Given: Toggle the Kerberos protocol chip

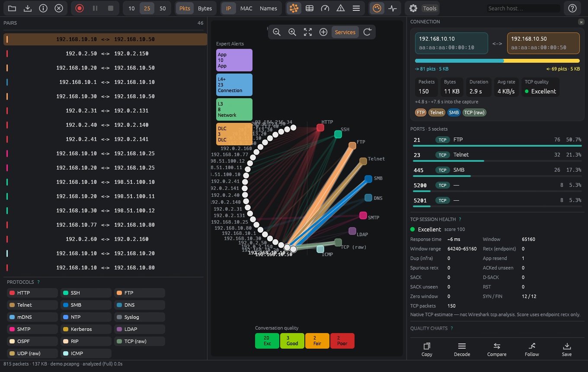Looking at the screenshot, I should tap(86, 329).
